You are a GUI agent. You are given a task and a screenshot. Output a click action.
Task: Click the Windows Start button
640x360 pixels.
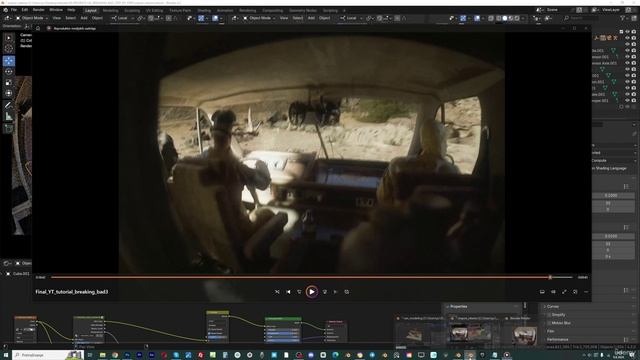[6, 355]
